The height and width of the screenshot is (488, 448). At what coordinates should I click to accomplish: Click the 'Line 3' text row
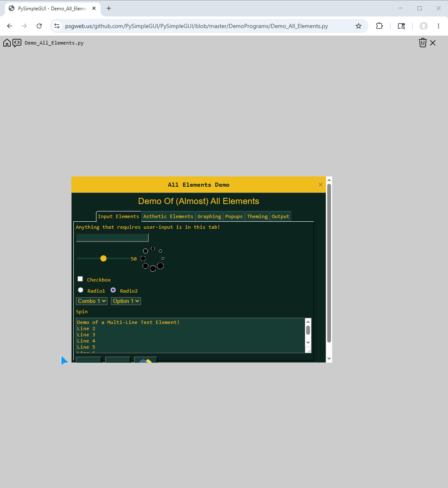(86, 335)
